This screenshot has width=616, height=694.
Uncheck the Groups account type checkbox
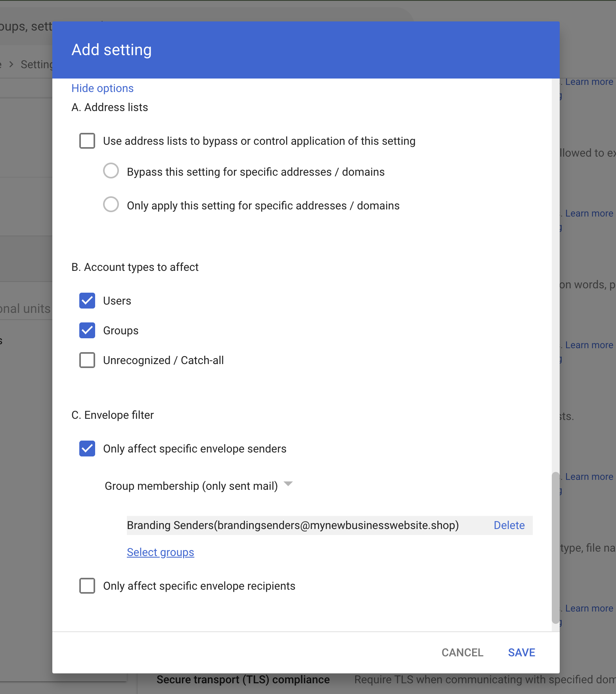[x=87, y=330]
